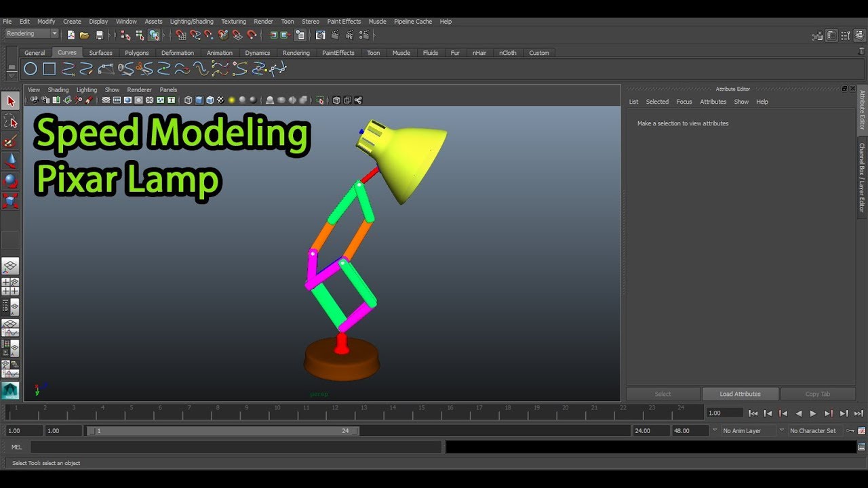This screenshot has height=488, width=868.
Task: Toggle Auto Keyframe key icon
Action: coord(850,430)
